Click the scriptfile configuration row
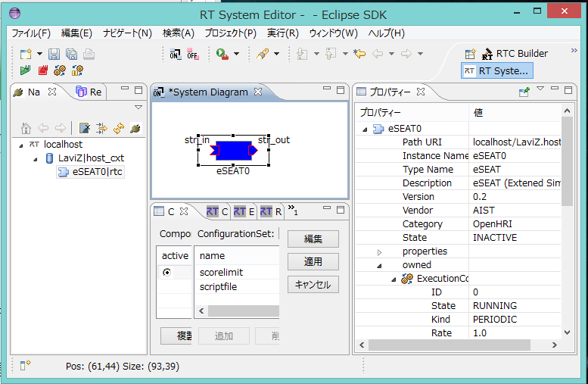The height and width of the screenshot is (384, 588). [237, 287]
